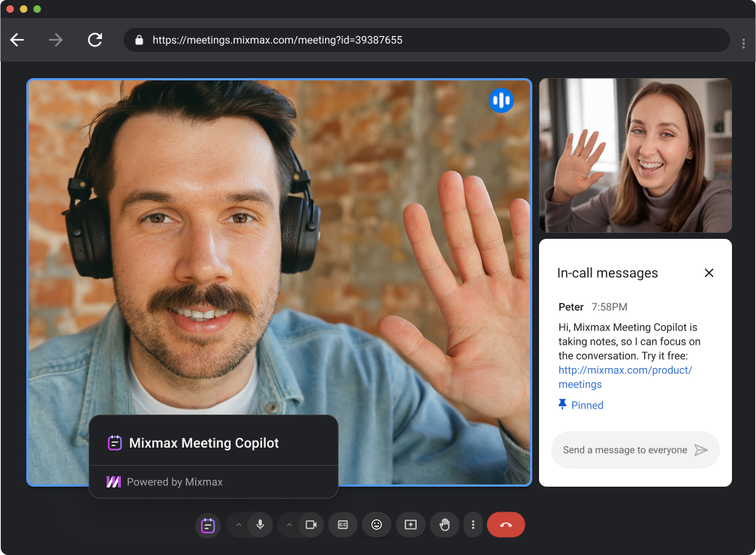Click the Pinned message label
756x555 pixels.
point(587,405)
